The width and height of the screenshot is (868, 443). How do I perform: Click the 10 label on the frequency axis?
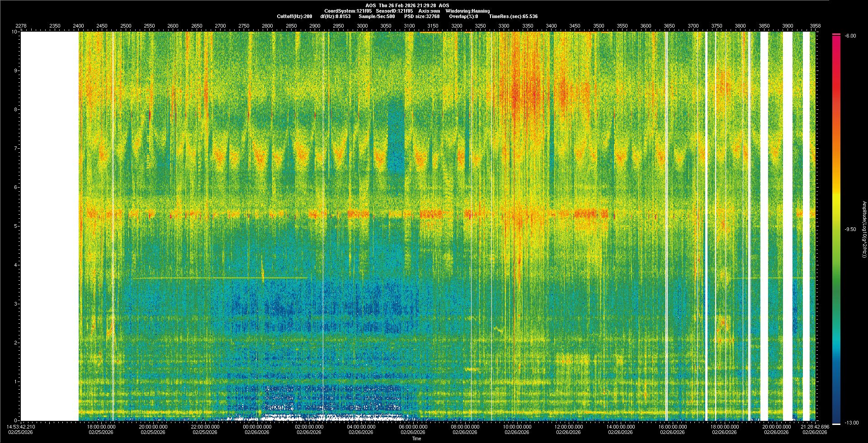coord(14,32)
